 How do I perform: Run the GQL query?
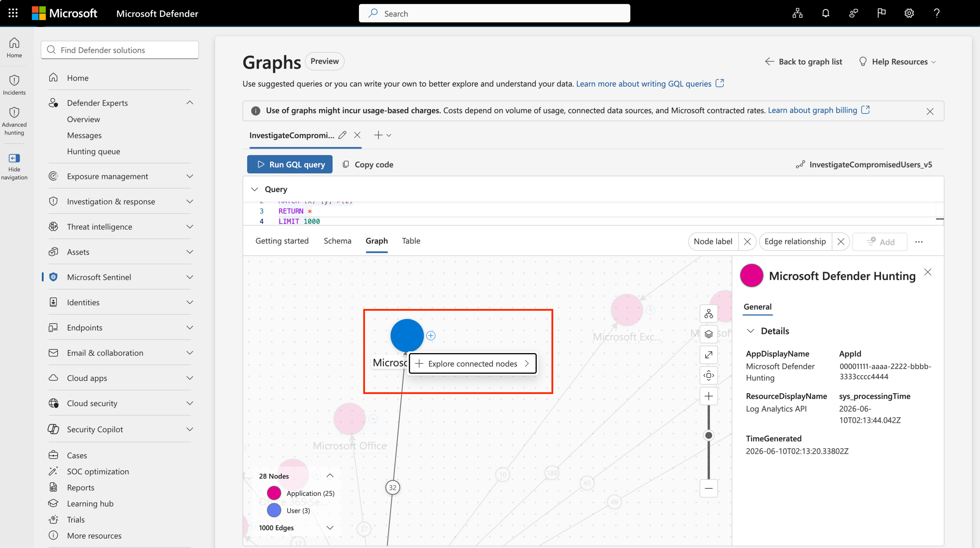[x=290, y=164]
